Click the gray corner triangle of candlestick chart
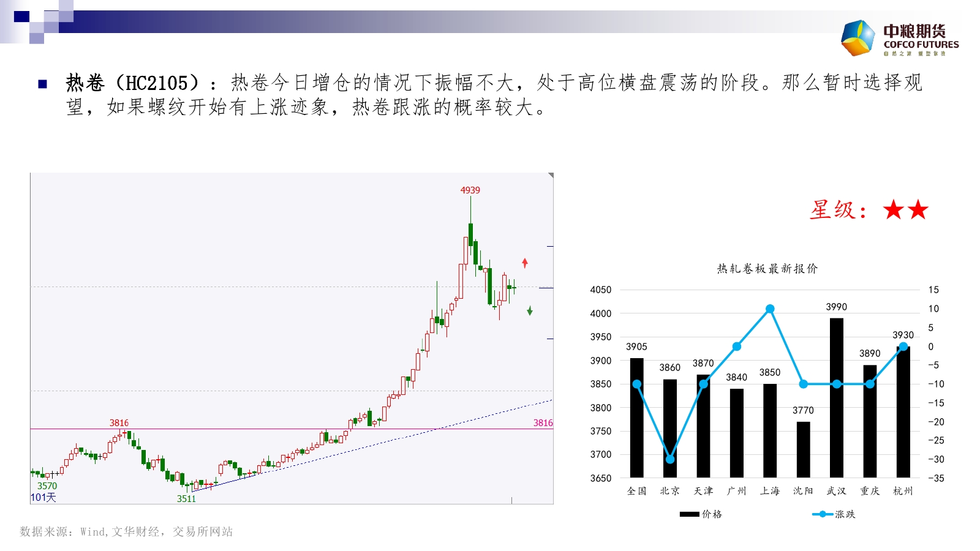The image size is (980, 551). 551,176
